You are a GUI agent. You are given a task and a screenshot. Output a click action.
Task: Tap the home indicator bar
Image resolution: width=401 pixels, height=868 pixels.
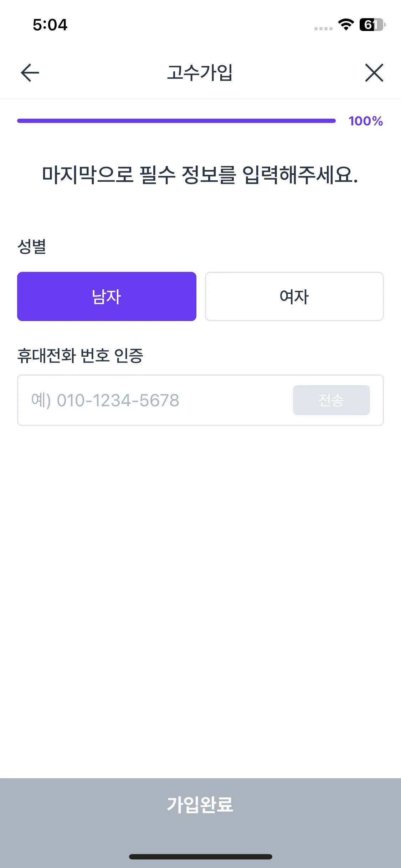click(200, 857)
